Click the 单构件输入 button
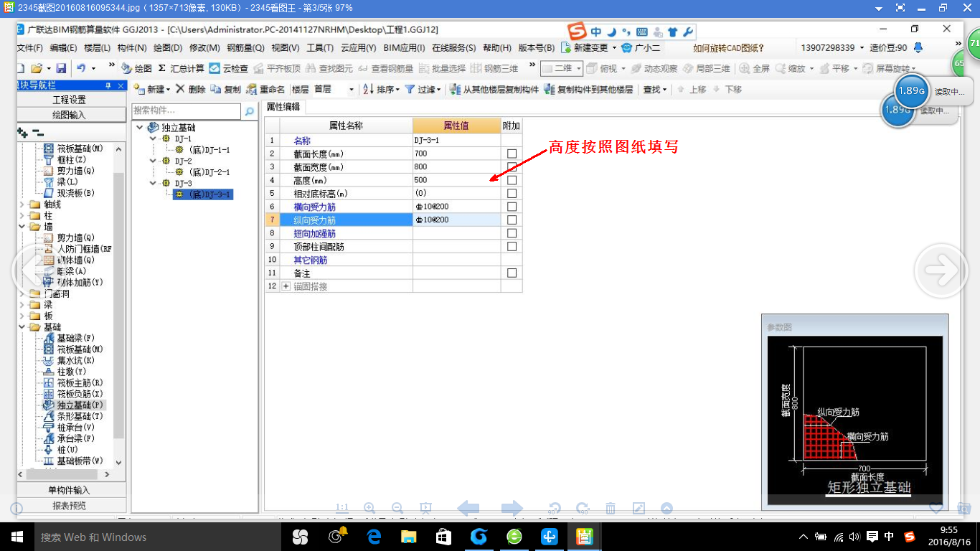This screenshot has height=551, width=980. coord(70,490)
